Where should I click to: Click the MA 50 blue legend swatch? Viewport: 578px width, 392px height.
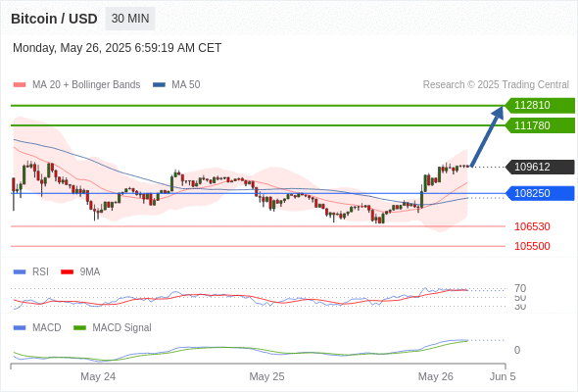coord(159,85)
